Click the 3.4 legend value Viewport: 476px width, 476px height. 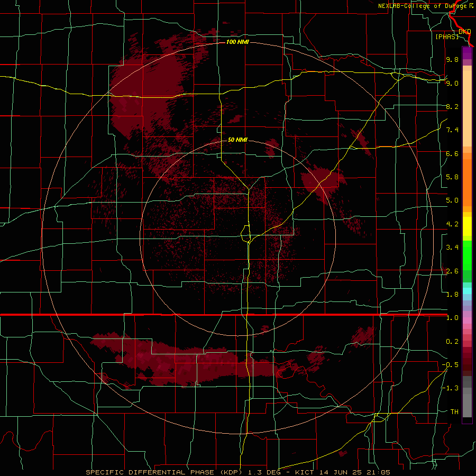pos(452,248)
